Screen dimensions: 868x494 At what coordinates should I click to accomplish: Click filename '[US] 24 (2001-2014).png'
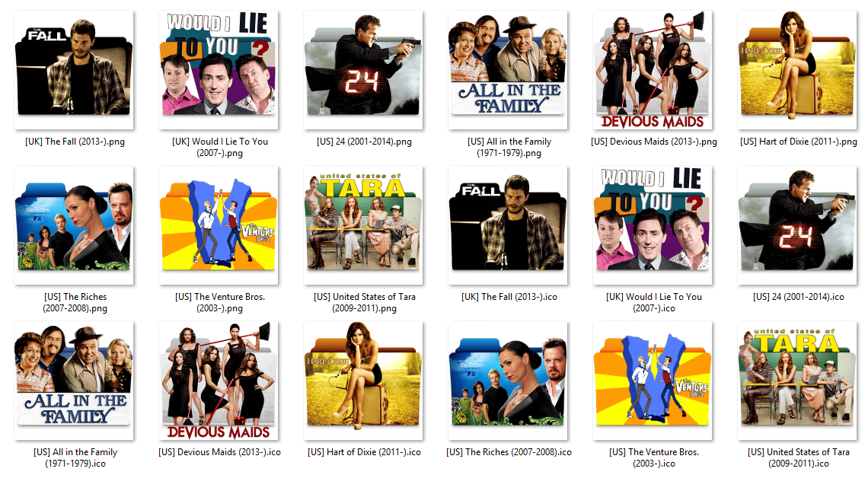364,142
